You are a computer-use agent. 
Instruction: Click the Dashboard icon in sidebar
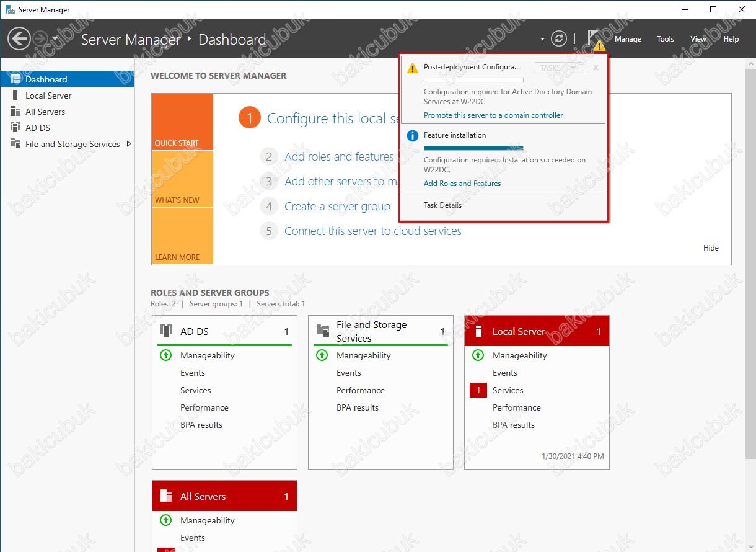pyautogui.click(x=15, y=79)
